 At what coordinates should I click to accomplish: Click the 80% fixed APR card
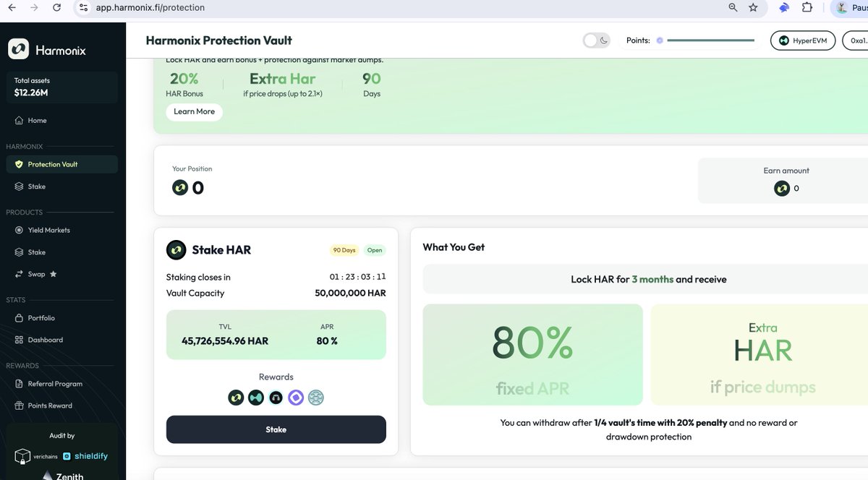[x=532, y=354]
